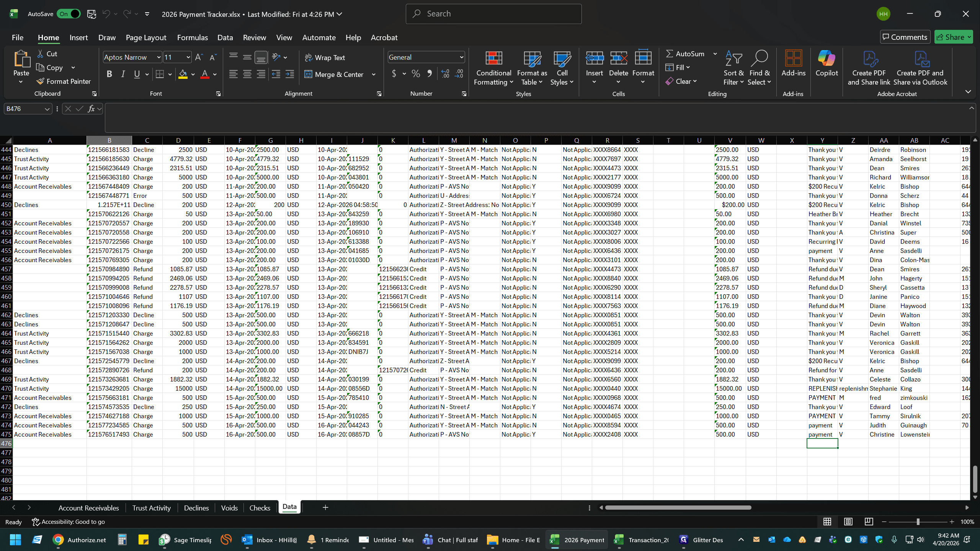Click the Borders icon
980x551 pixels.
pyautogui.click(x=160, y=74)
